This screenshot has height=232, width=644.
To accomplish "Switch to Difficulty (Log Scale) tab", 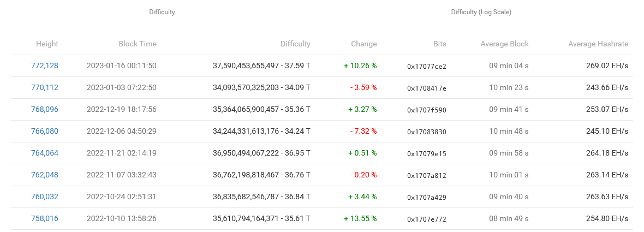I will tap(481, 12).
